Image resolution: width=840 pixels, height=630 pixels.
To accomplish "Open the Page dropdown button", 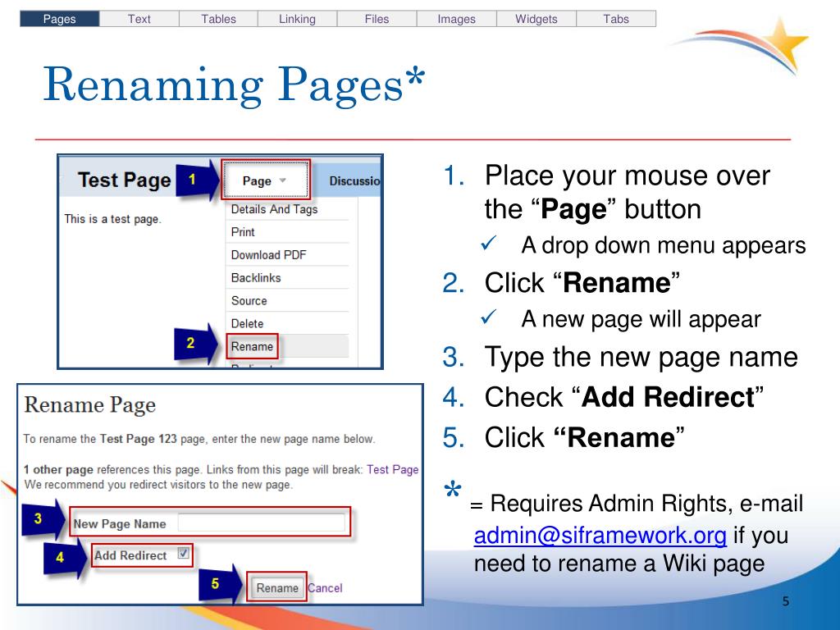I will pyautogui.click(x=265, y=180).
